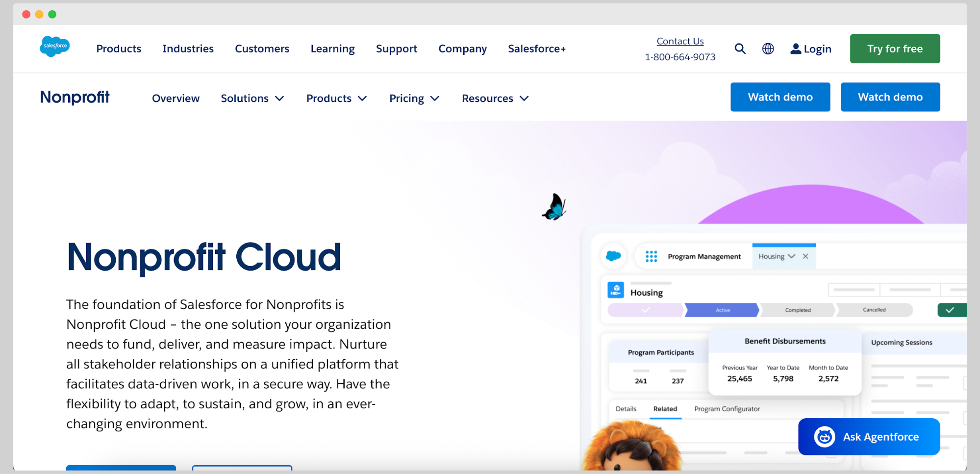Click the Try for free button
The width and height of the screenshot is (980, 474).
click(x=895, y=49)
